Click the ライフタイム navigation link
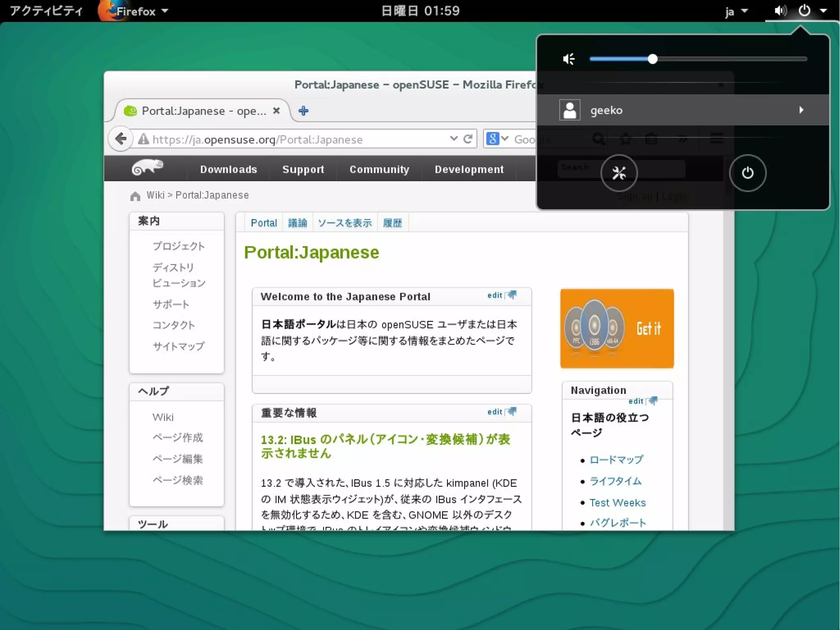 (x=615, y=481)
